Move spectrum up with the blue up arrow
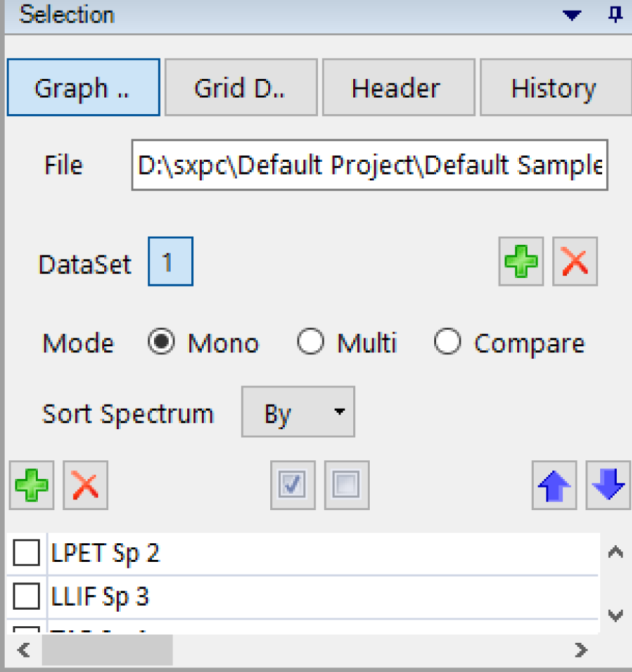The height and width of the screenshot is (672, 632). tap(554, 485)
